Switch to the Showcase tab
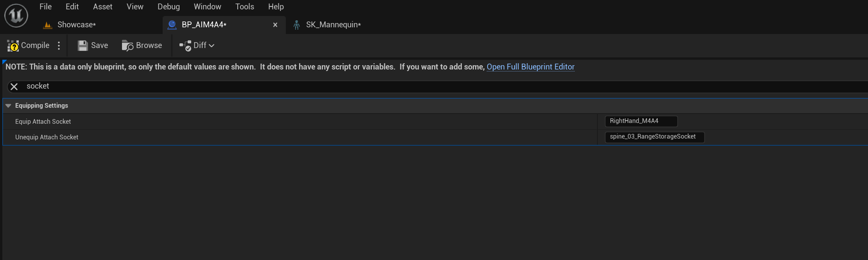 pyautogui.click(x=76, y=25)
